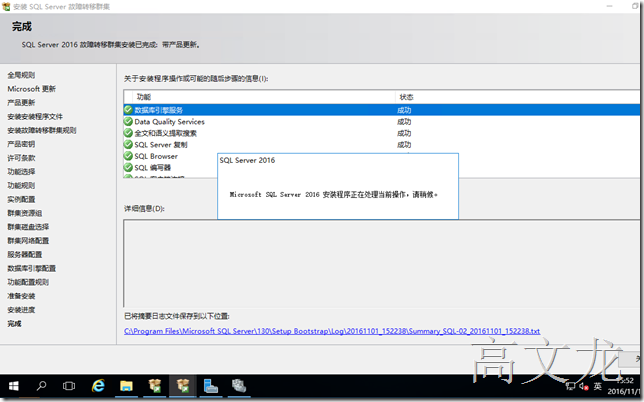
Task: Click the 安装进度 step
Action: click(x=21, y=310)
